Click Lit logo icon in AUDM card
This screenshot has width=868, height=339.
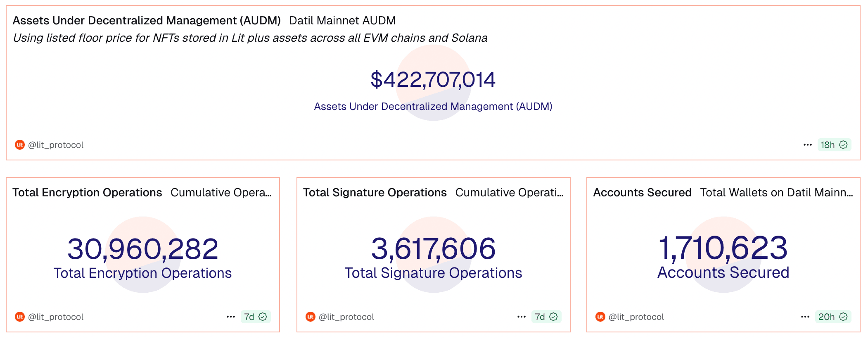click(x=19, y=145)
